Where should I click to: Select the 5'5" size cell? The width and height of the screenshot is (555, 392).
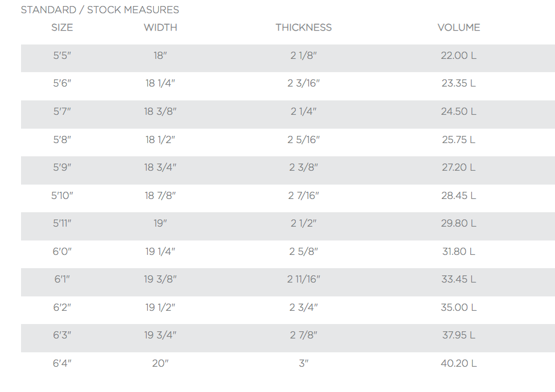click(x=62, y=55)
